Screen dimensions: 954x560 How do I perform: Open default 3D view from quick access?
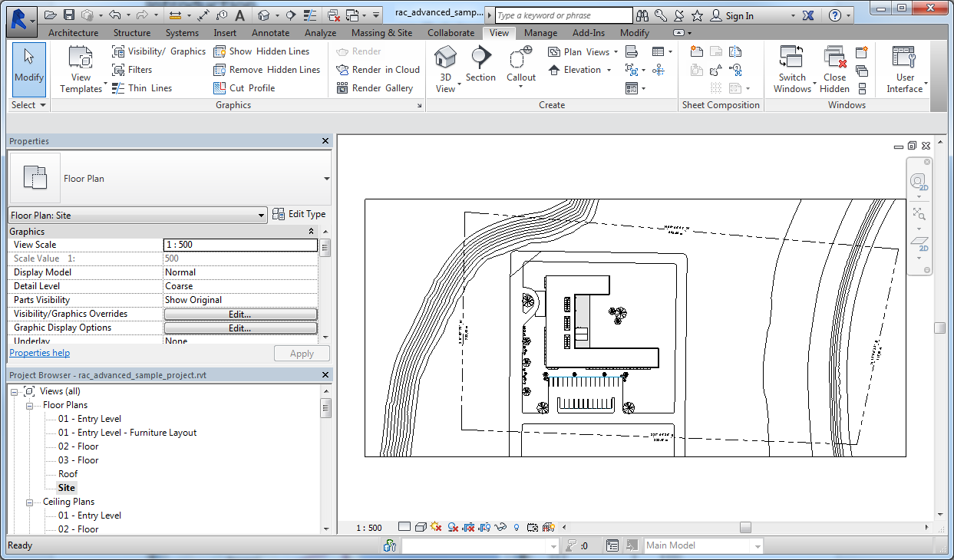point(264,15)
